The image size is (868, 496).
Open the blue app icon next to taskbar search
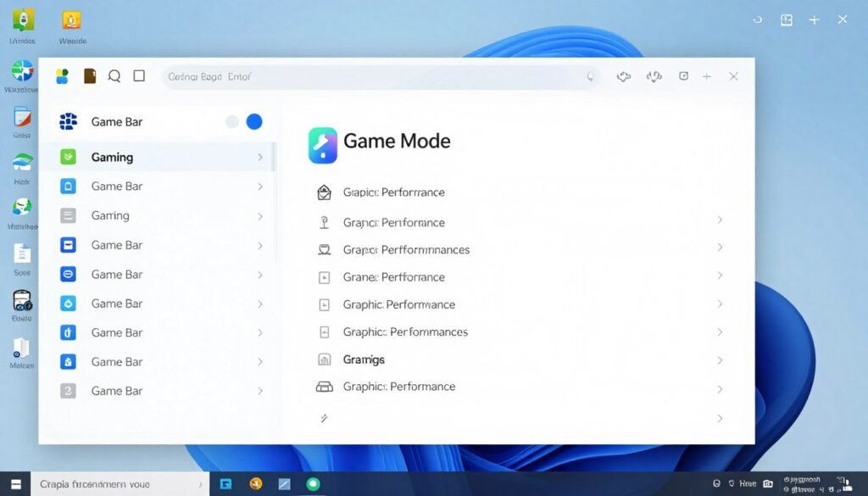click(225, 484)
